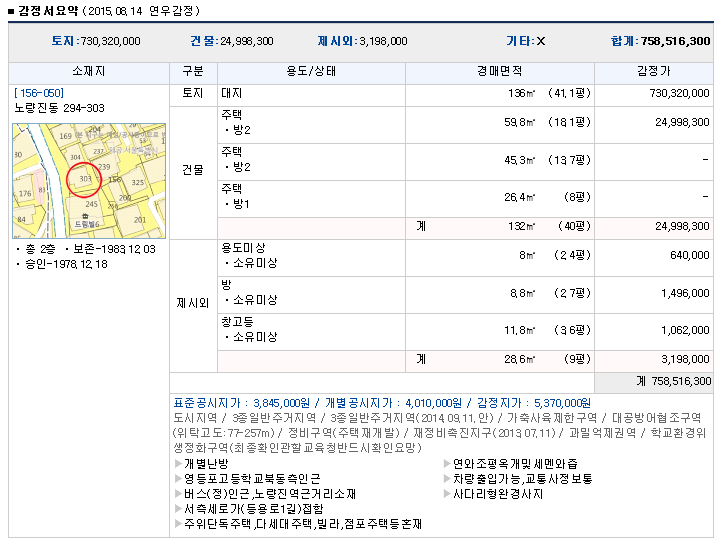Select the 경매면적 column header
The width and height of the screenshot is (720, 547).
pos(500,71)
